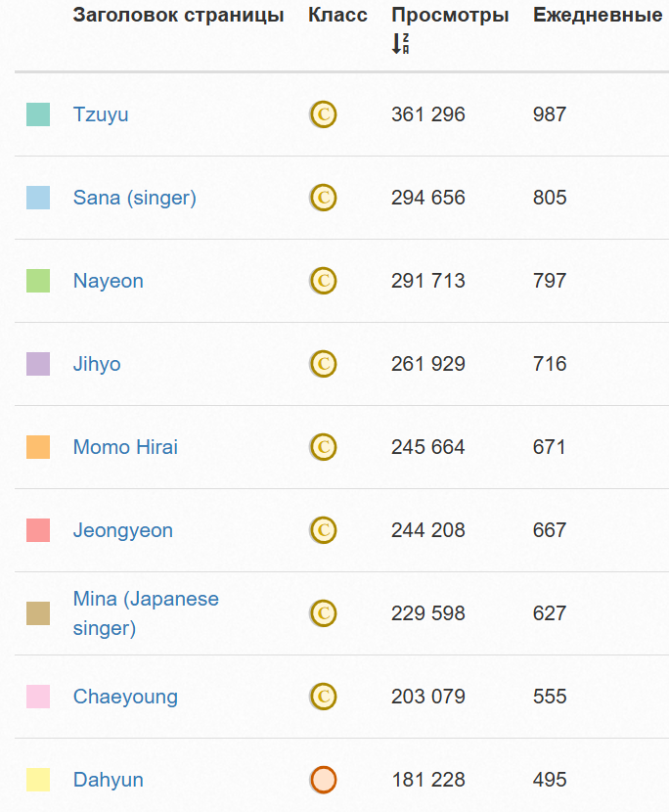
Task: Click the teal color swatch beside Tzuyu
Action: click(38, 114)
